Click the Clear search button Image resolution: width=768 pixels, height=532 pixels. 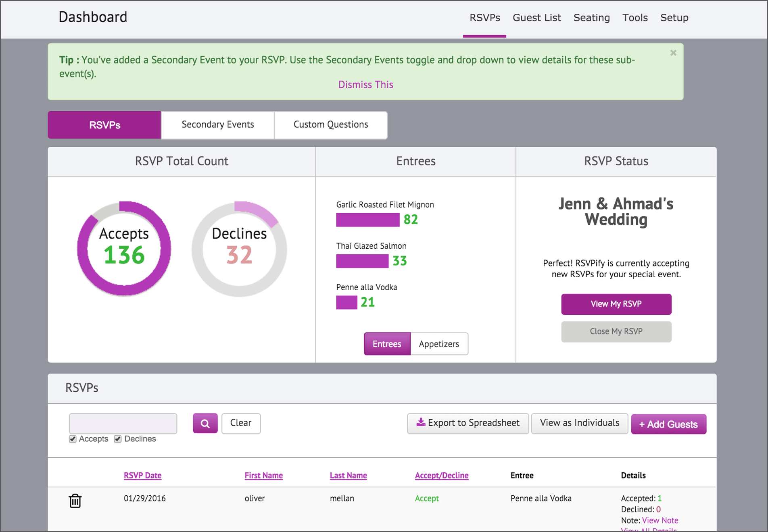(x=241, y=423)
